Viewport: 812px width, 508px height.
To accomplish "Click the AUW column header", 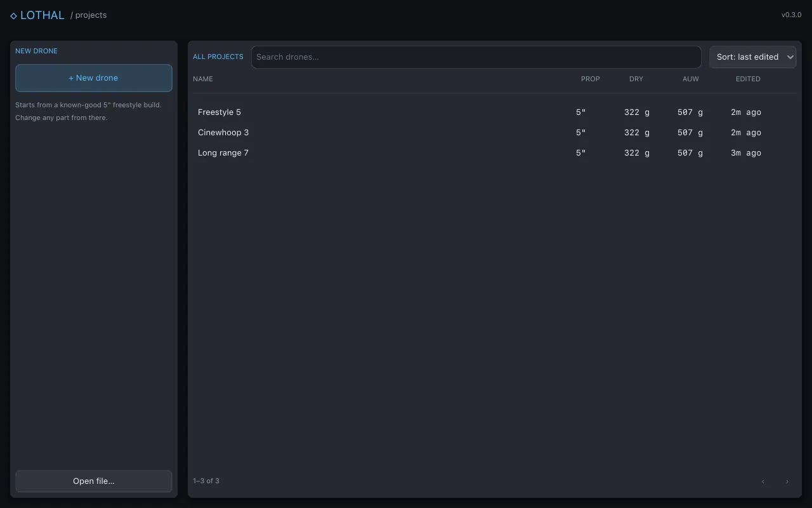I will tap(691, 79).
